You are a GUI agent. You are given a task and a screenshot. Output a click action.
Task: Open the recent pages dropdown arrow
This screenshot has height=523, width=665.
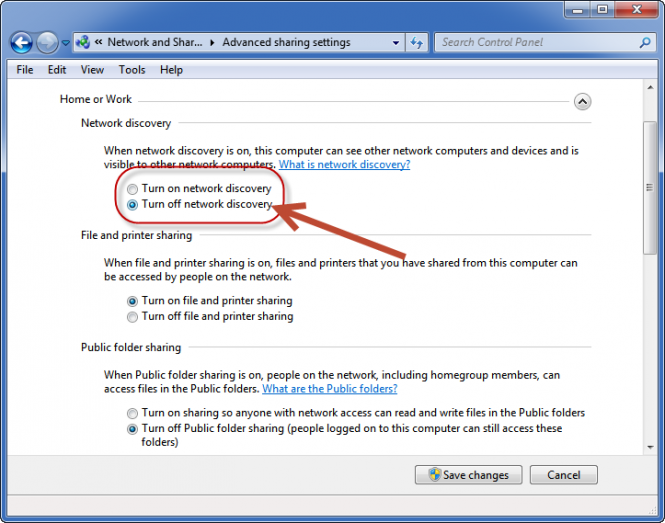(66, 43)
